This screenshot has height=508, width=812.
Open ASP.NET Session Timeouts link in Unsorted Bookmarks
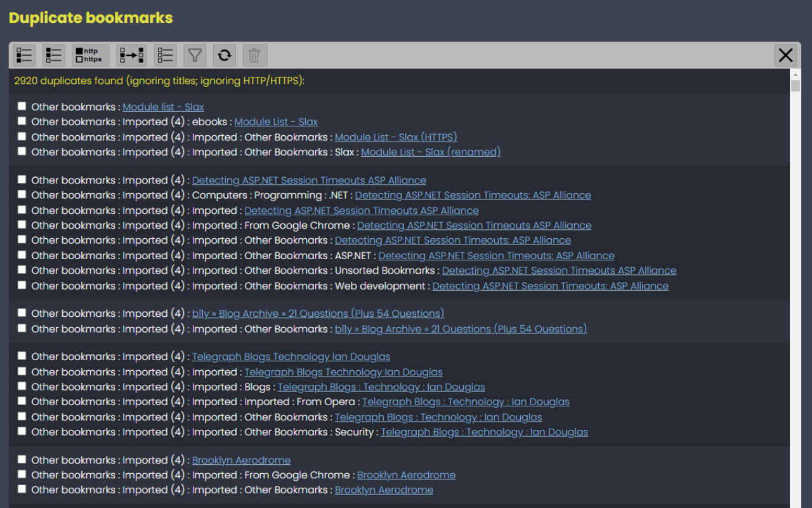pyautogui.click(x=559, y=271)
